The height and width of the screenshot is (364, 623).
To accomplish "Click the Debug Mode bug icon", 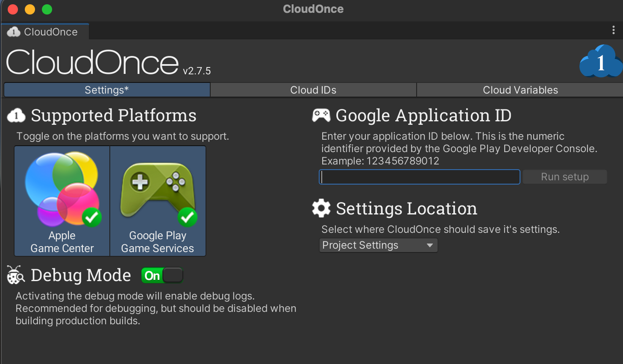I will (16, 275).
